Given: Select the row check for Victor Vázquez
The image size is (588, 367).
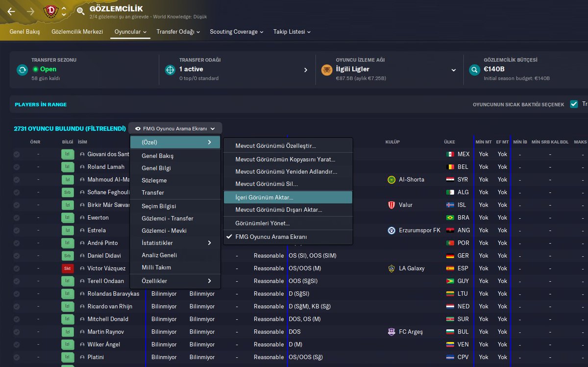Looking at the screenshot, I should click(x=17, y=269).
